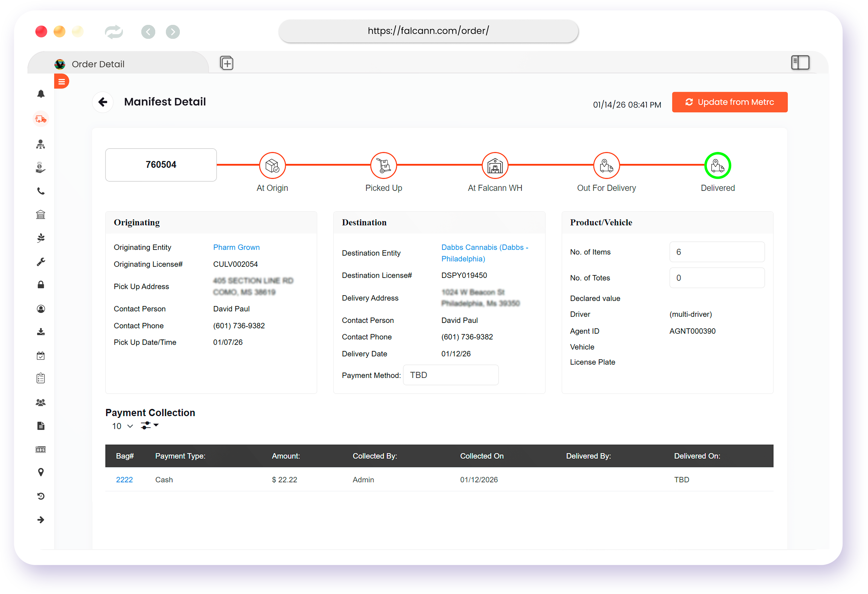Click the padlock sidebar icon
868x594 pixels.
click(41, 285)
